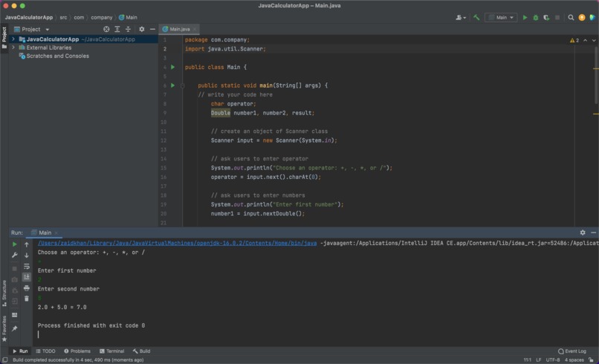The height and width of the screenshot is (364, 599).
Task: Close the Main.java editor tab
Action: [x=195, y=29]
